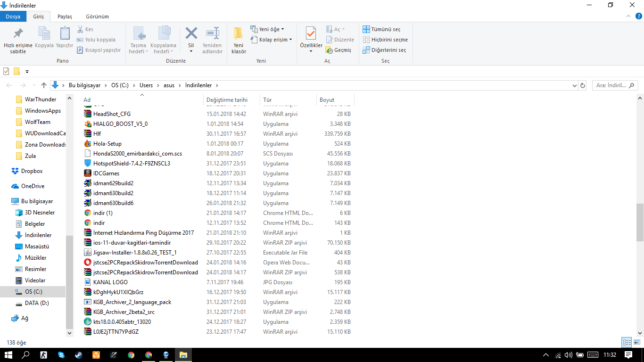Image resolution: width=644 pixels, height=362 pixels.
Task: Expand the Yeni öğe dropdown
Action: pyautogui.click(x=267, y=29)
